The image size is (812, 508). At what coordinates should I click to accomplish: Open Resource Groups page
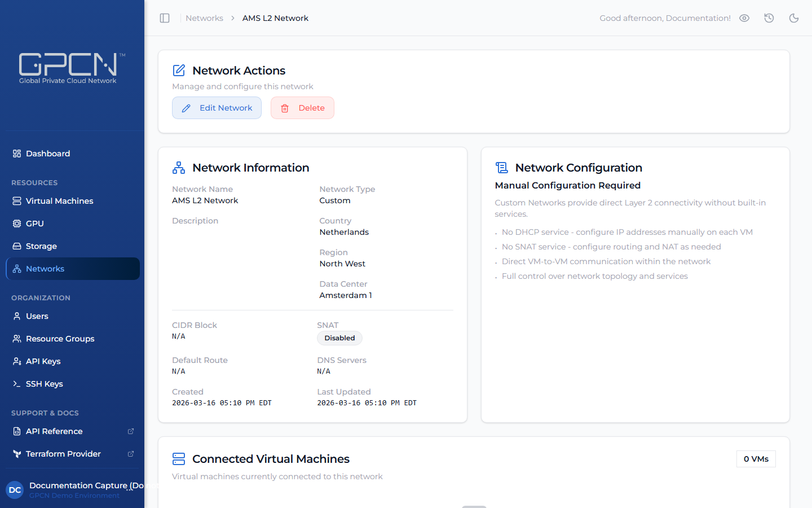pyautogui.click(x=73, y=339)
